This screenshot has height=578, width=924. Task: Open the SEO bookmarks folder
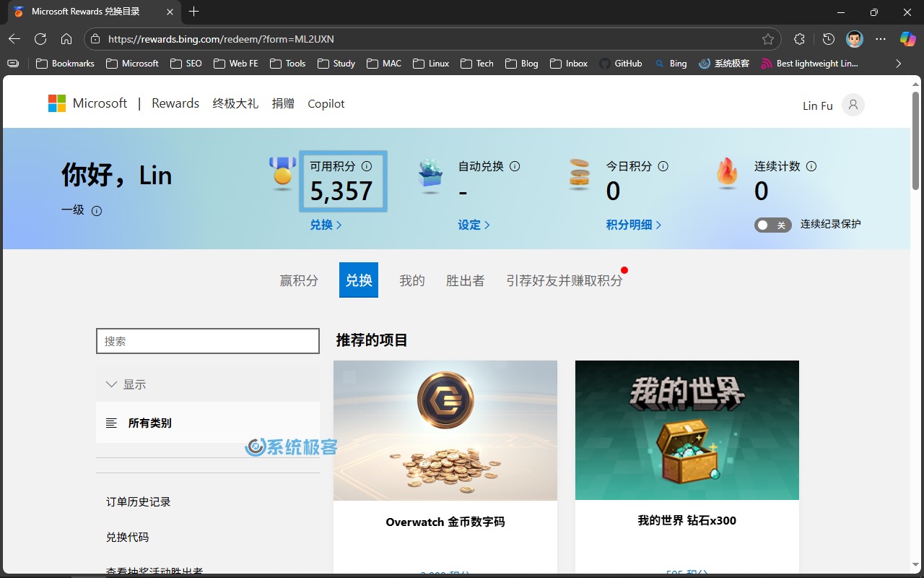click(x=186, y=64)
